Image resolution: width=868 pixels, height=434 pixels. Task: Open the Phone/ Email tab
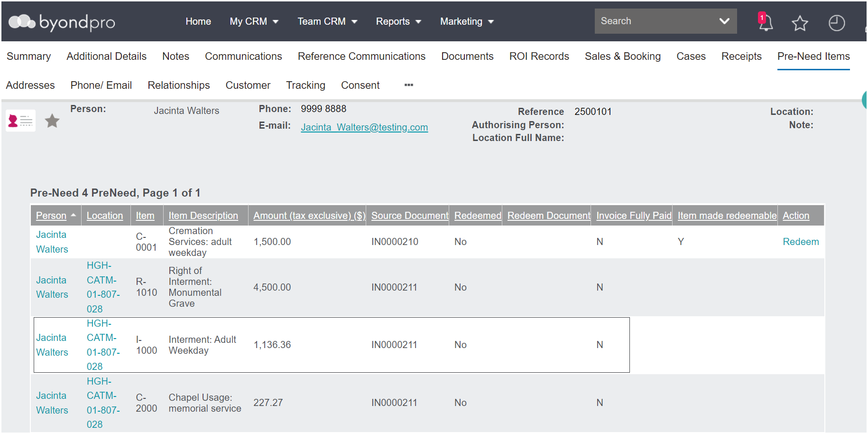tap(101, 85)
